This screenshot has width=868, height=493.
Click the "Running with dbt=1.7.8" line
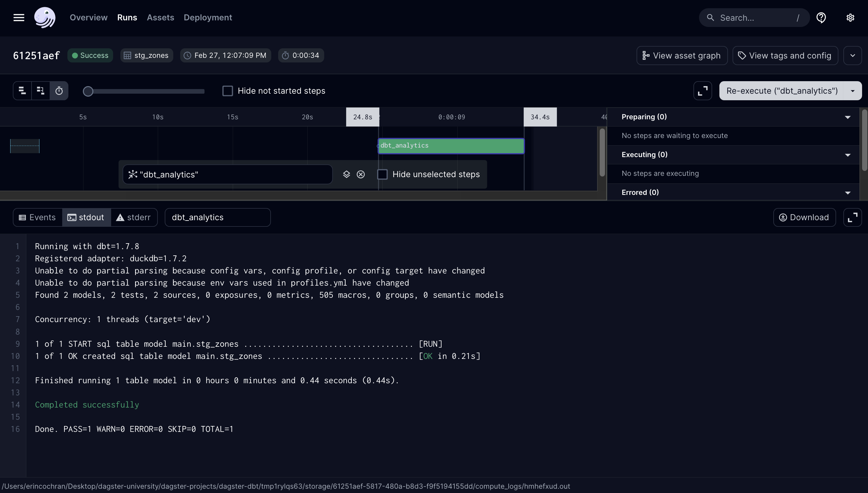(x=87, y=246)
